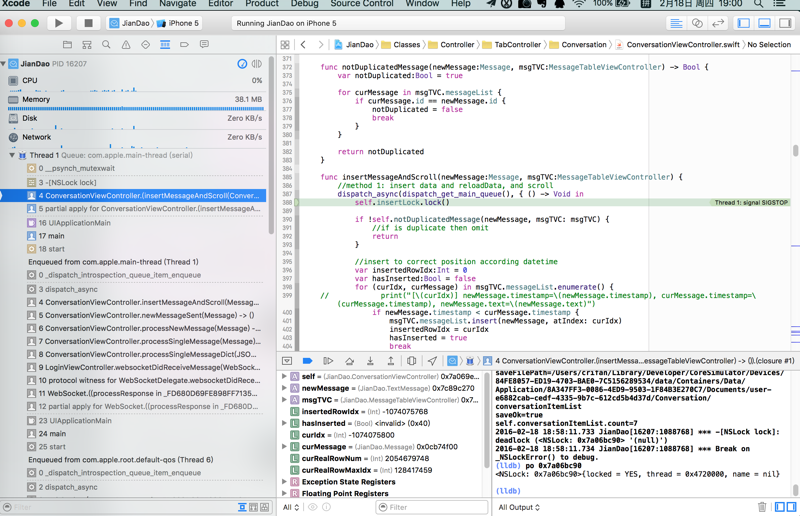The image size is (800, 516).
Task: Open the Source Control menu
Action: tap(362, 4)
